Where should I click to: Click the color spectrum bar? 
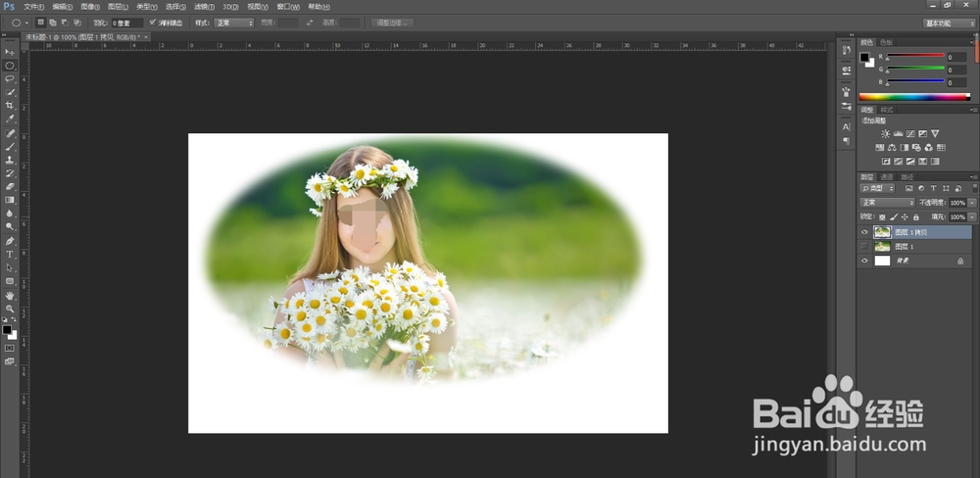coord(913,97)
